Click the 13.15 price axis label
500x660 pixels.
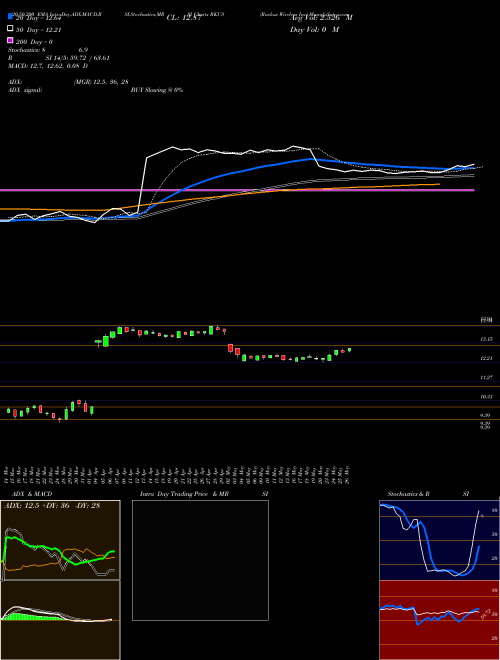(x=487, y=339)
